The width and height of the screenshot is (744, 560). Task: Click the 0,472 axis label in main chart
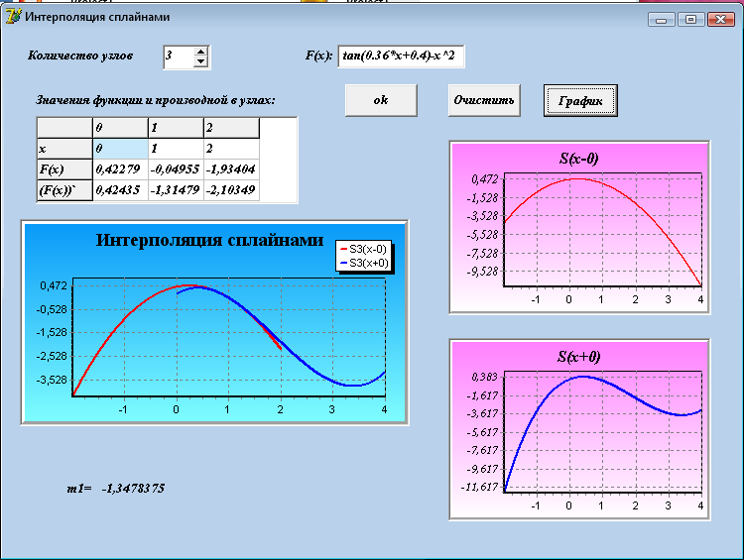[54, 285]
